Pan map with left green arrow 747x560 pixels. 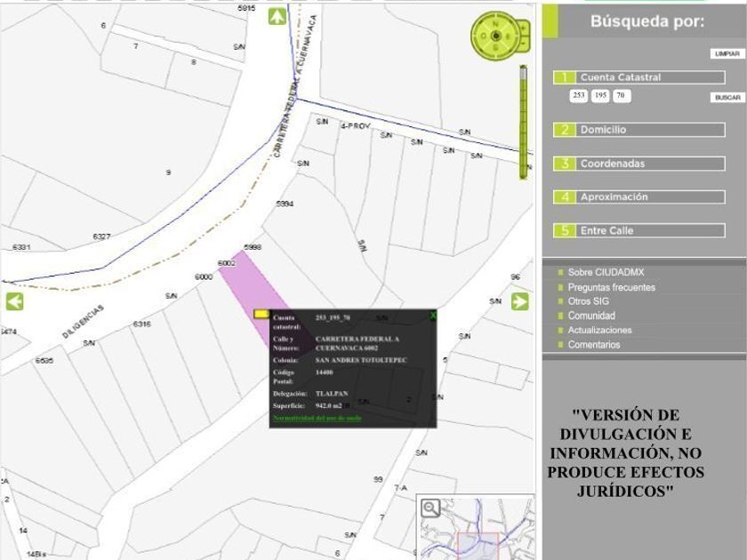[x=15, y=301]
